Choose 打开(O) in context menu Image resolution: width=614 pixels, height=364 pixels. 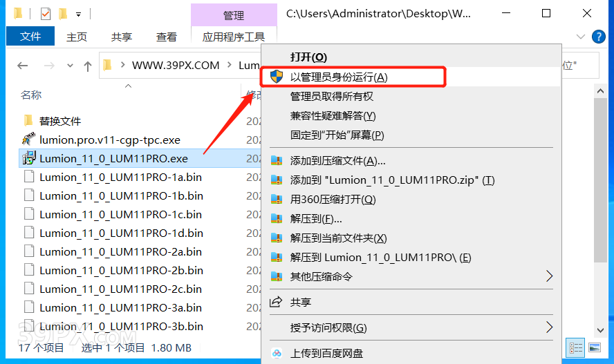(308, 57)
